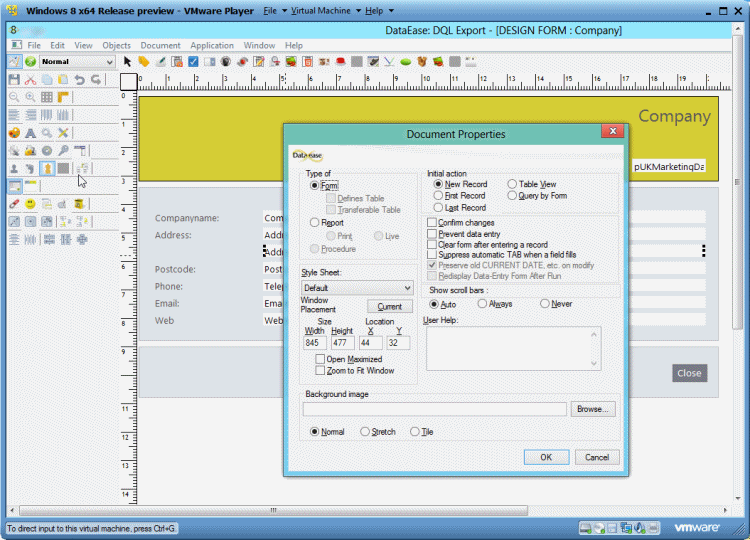
Task: Click the yellow smiley face icon
Action: pyautogui.click(x=31, y=204)
